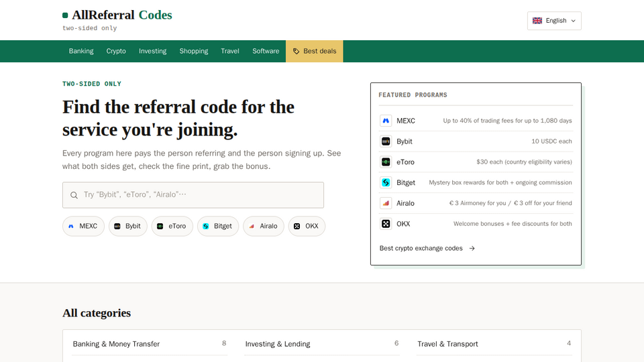The image size is (644, 362).
Task: Select the eToro quick chip
Action: coord(172,226)
